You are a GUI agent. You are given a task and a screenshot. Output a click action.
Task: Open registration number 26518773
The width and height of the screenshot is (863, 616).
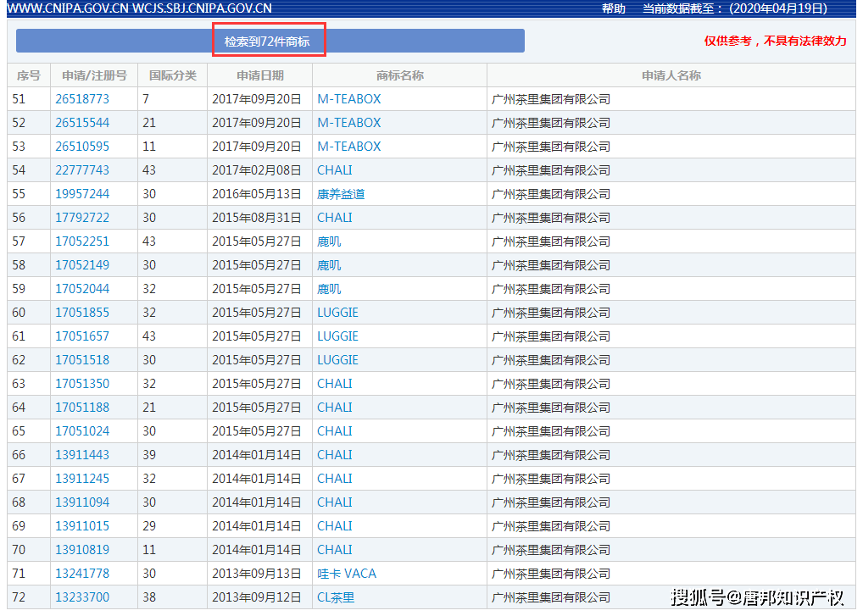pos(82,99)
